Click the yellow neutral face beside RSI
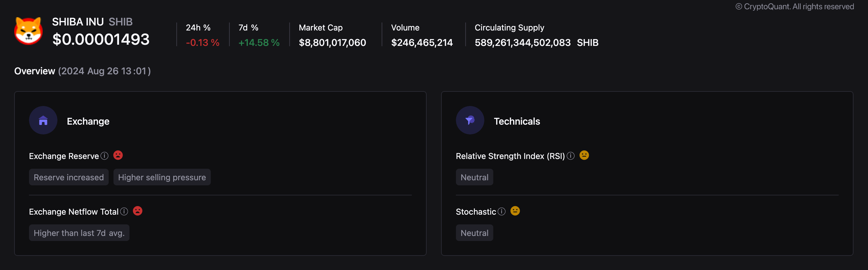 584,155
